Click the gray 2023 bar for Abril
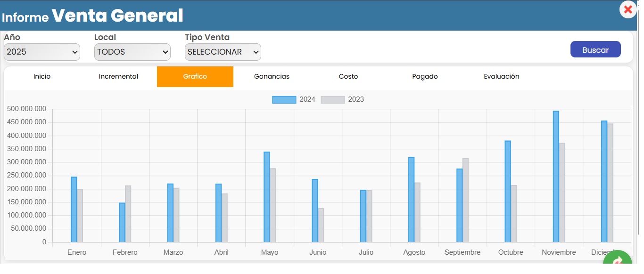644x274 pixels. (x=224, y=218)
